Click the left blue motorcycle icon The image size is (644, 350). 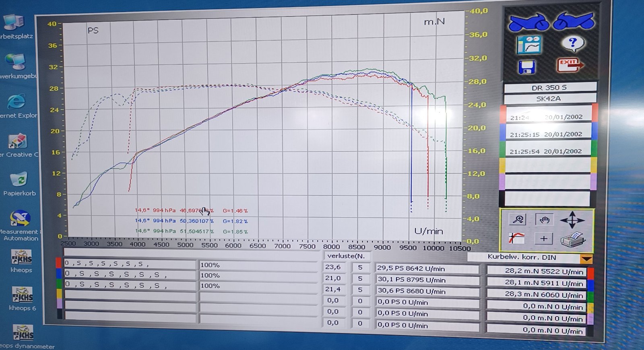(x=528, y=22)
